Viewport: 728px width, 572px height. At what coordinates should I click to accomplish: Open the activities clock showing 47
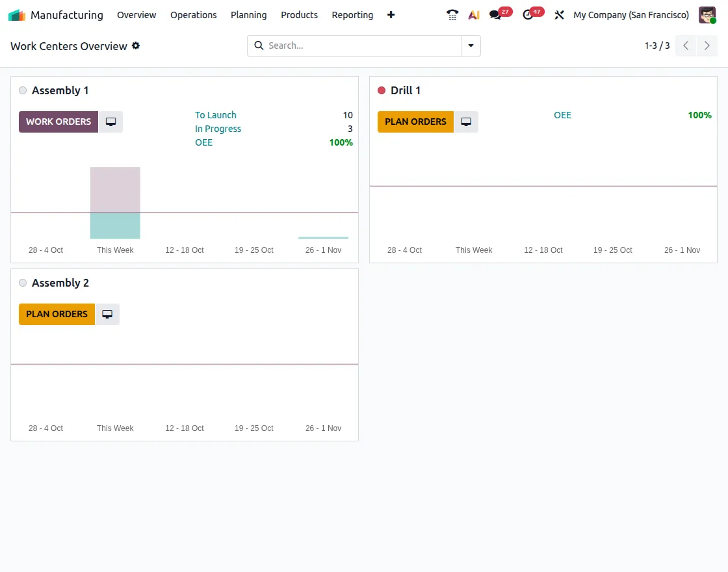(528, 14)
